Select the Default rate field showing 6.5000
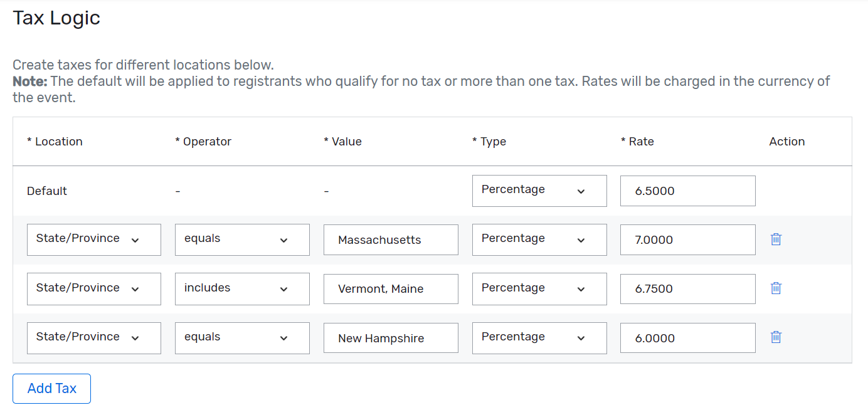Viewport: 868px width, 410px height. pos(687,190)
